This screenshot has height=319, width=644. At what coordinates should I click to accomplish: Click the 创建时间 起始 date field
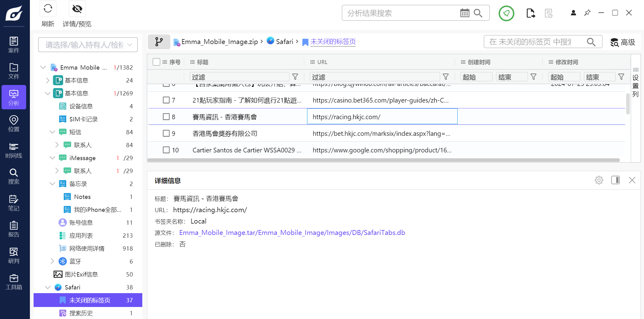click(476, 77)
